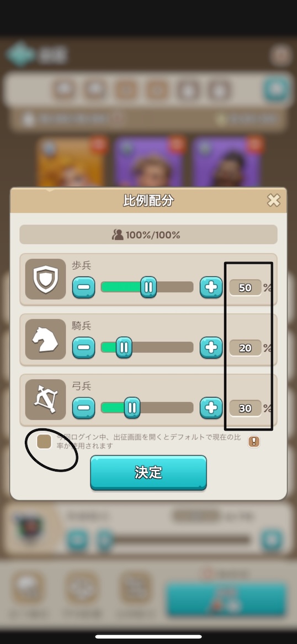Increase cavalry (騎兵) ratio with plus button
Screen dimensions: 297x644
point(211,348)
